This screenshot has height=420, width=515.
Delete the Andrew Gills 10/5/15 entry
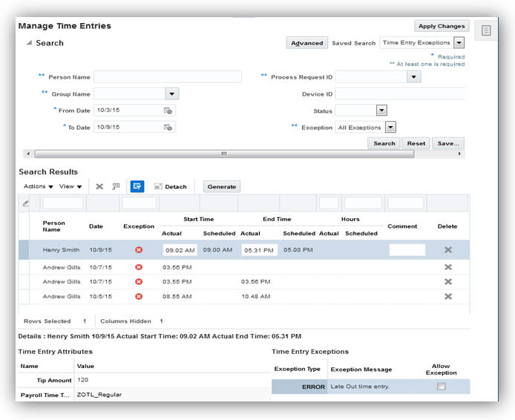click(x=447, y=296)
